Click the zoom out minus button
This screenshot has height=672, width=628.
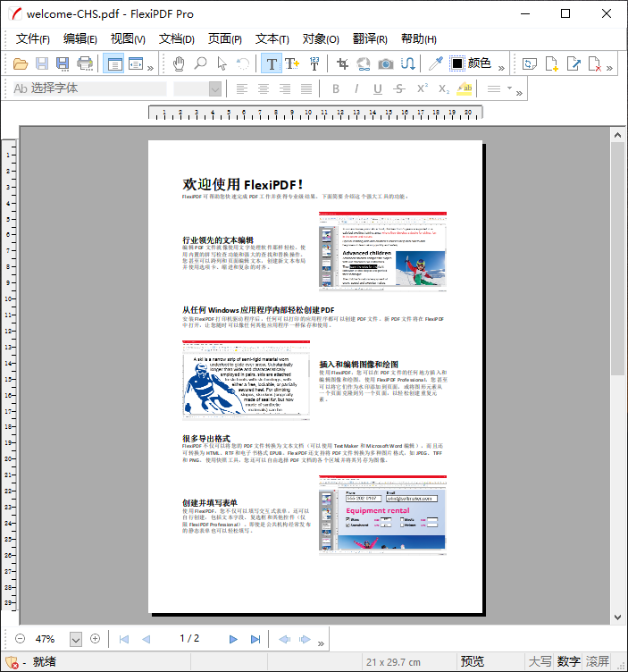pos(20,639)
